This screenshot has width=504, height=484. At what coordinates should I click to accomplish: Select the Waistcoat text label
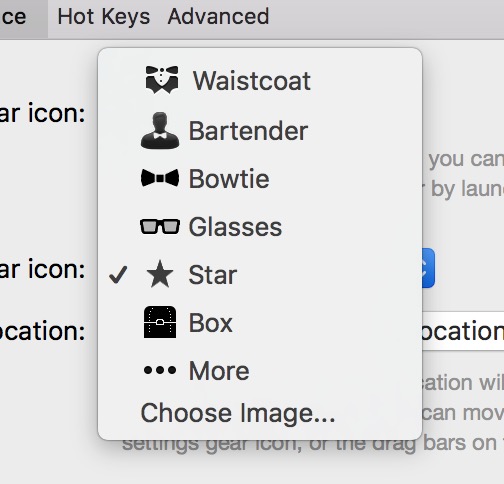(252, 81)
